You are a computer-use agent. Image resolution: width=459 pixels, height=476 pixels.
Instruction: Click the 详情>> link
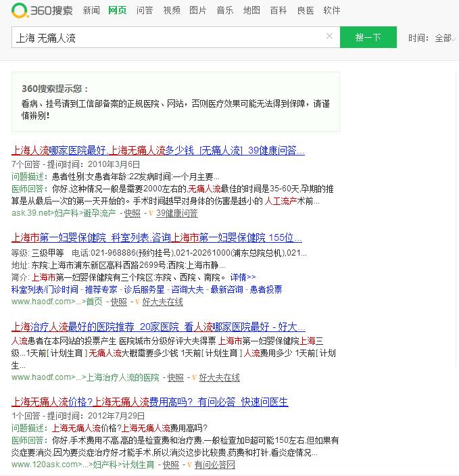click(x=243, y=277)
